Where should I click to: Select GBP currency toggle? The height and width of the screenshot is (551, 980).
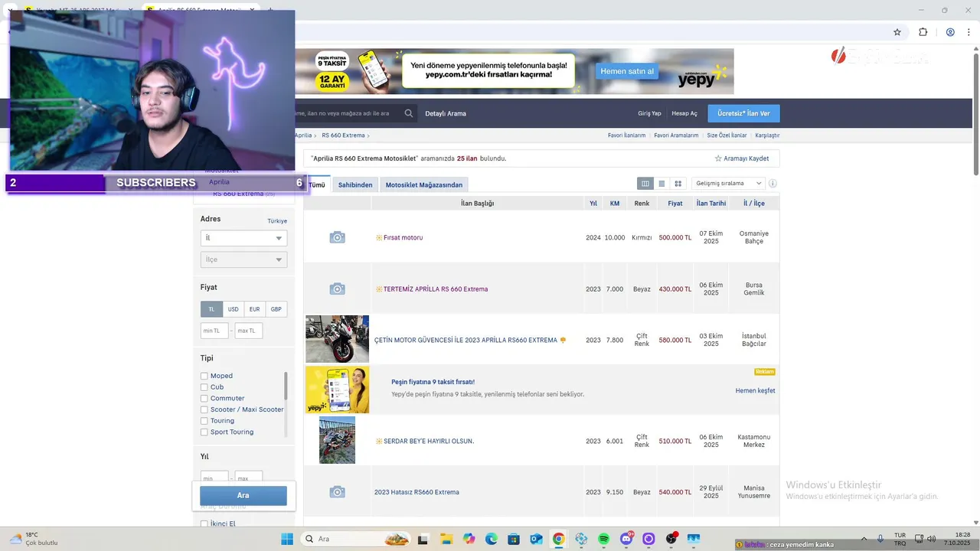point(276,309)
